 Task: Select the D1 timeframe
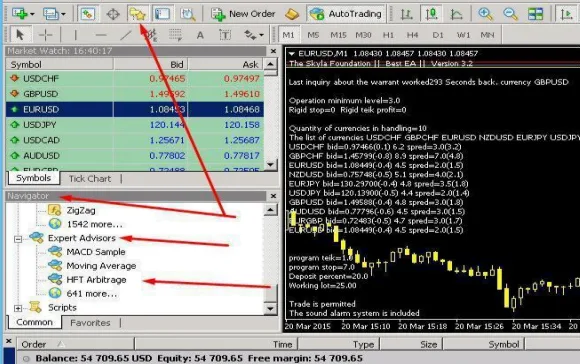(x=438, y=35)
